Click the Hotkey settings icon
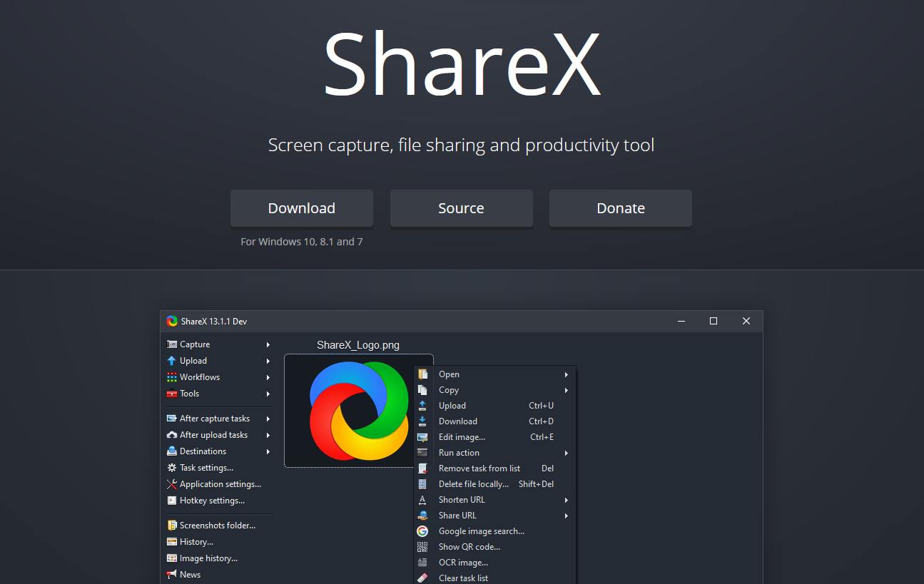Image resolution: width=924 pixels, height=584 pixels. click(171, 501)
